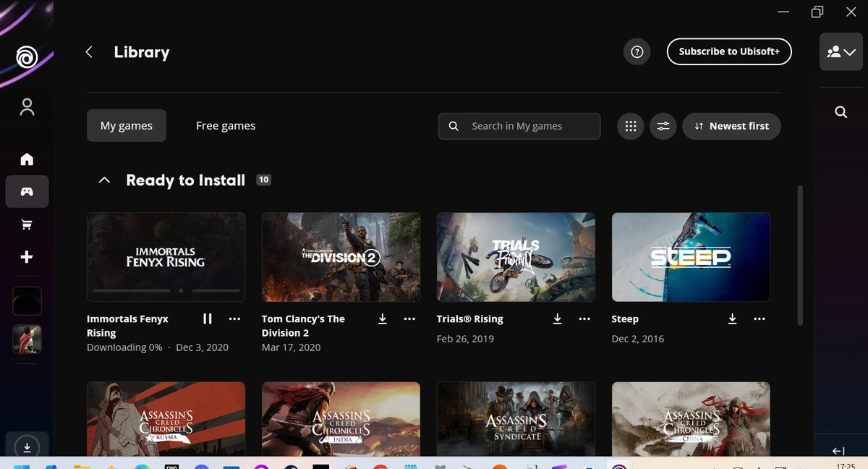The width and height of the screenshot is (868, 469).
Task: Collapse the Ready to Install section
Action: 104,180
